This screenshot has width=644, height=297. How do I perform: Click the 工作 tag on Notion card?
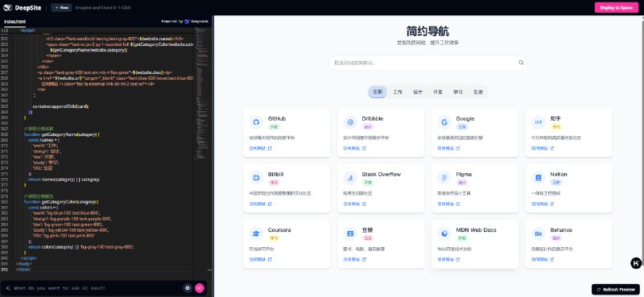pyautogui.click(x=556, y=183)
